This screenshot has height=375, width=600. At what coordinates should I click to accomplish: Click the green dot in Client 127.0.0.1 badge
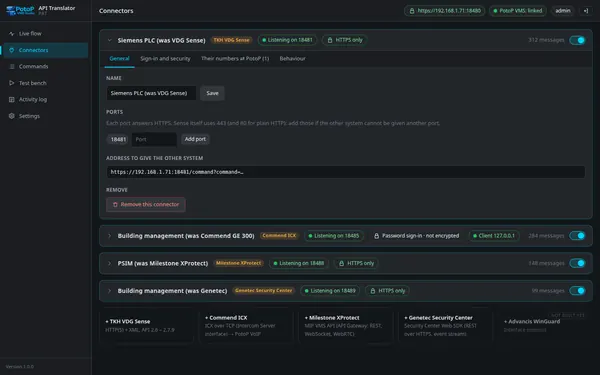[x=474, y=236]
